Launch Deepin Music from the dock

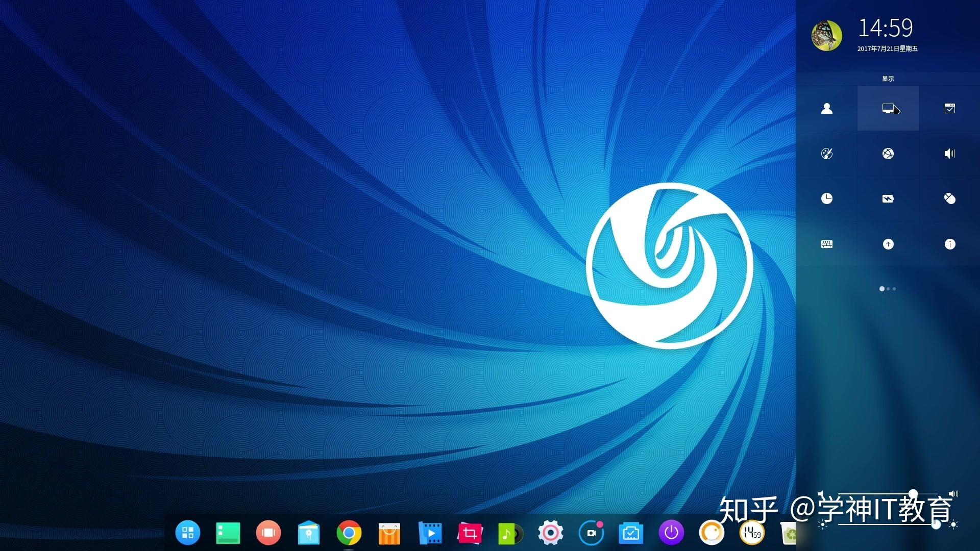pyautogui.click(x=510, y=533)
